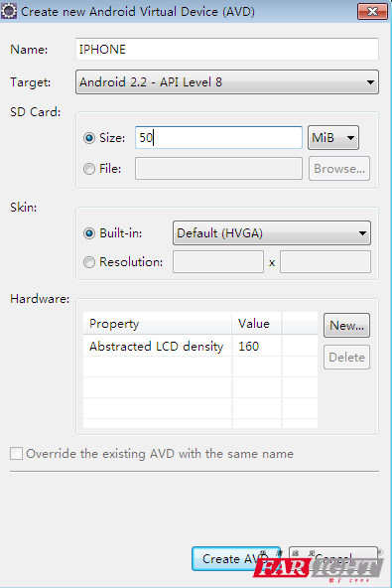Choose the Built-in skin radio button

pos(89,233)
